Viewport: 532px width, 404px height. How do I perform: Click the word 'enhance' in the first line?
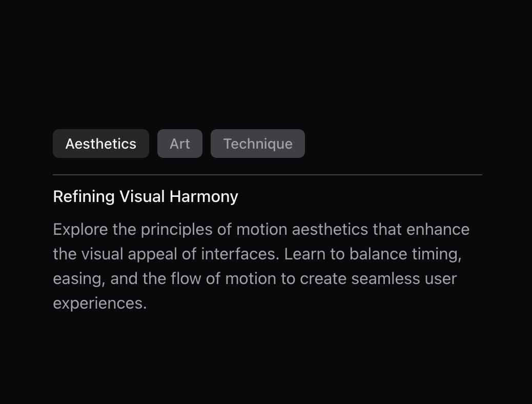click(x=438, y=230)
